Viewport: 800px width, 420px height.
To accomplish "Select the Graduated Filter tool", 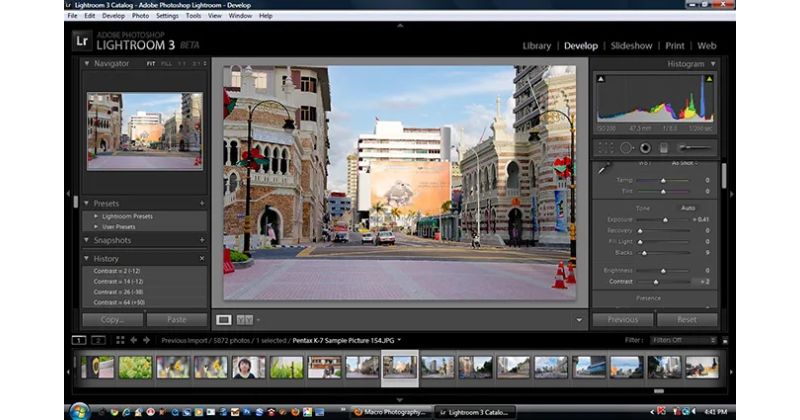I will pyautogui.click(x=664, y=148).
